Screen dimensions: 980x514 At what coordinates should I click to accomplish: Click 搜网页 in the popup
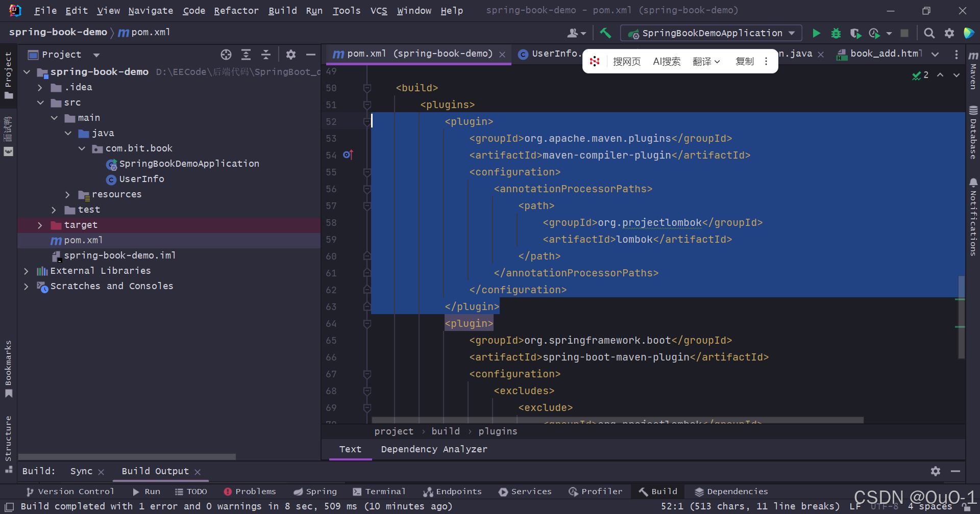(x=627, y=62)
